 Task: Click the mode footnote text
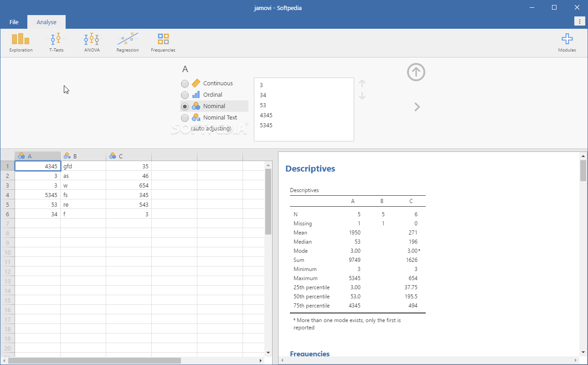pos(347,324)
